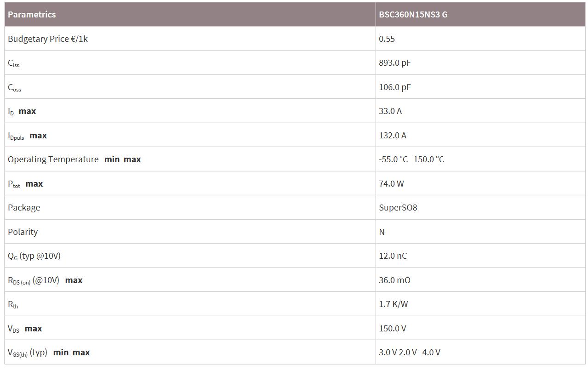Select the Coss parameter row label

coord(14,87)
